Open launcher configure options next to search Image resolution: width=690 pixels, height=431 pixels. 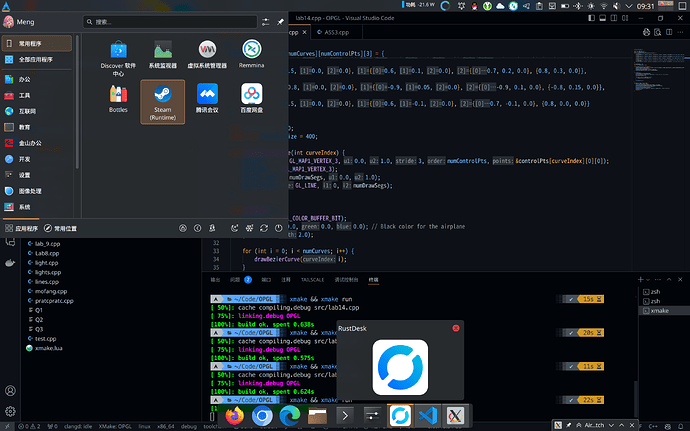point(265,22)
